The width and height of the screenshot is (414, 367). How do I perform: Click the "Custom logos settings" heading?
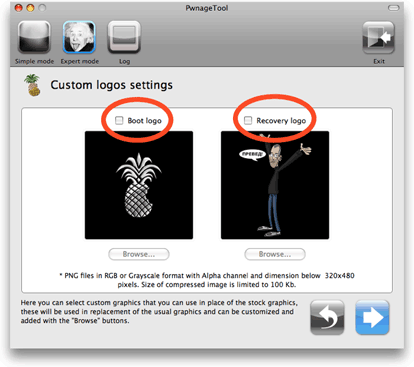pos(111,85)
